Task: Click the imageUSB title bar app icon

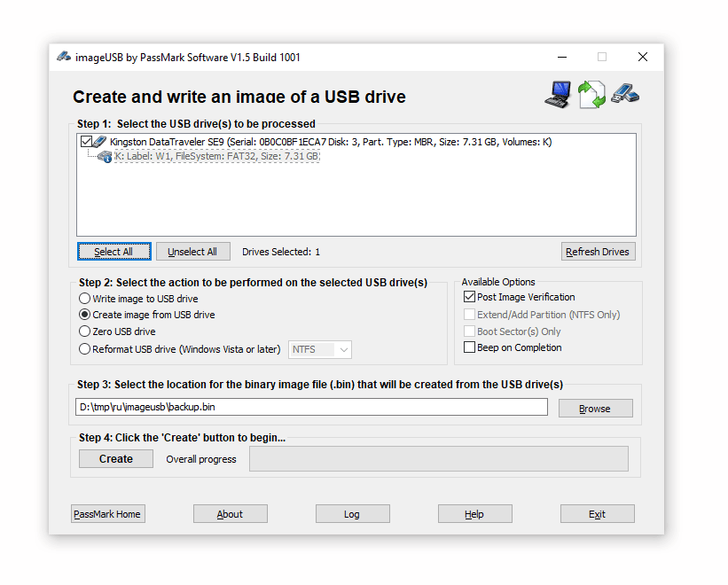Action: point(64,57)
